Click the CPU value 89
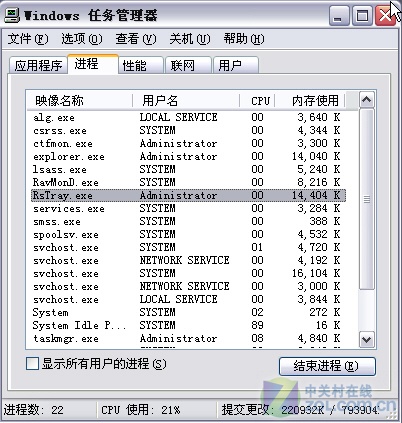 (257, 325)
